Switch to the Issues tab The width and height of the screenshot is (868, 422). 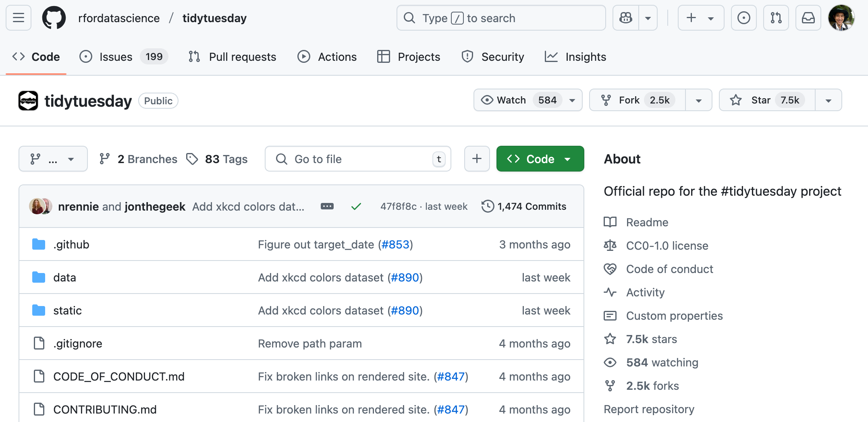pos(116,57)
